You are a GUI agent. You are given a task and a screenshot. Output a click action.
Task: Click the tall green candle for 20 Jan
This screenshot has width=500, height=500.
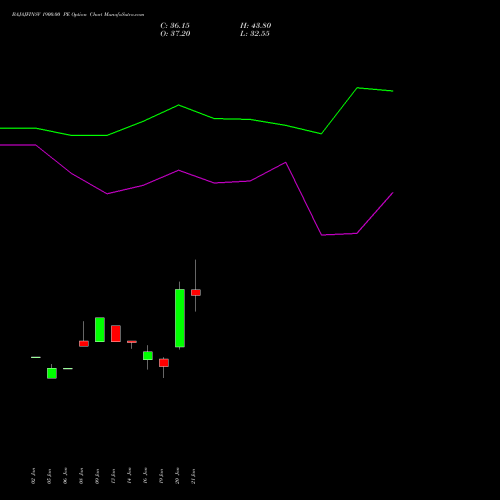(x=180, y=318)
